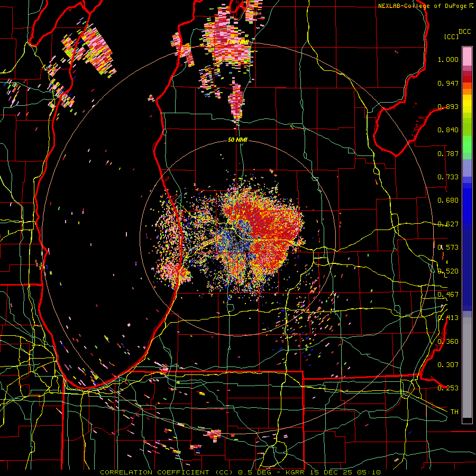476x476 pixels.
Task: Select the 0.520 legend value
Action: pos(448,271)
